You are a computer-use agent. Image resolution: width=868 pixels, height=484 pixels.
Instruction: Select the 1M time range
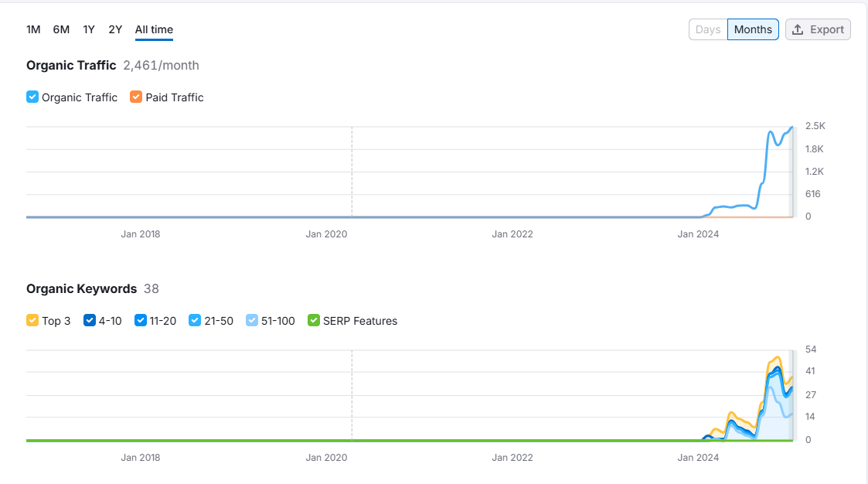[33, 29]
